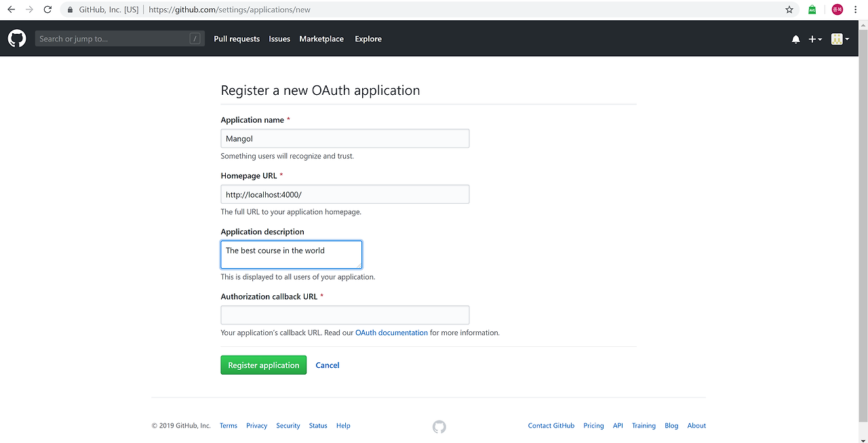
Task: Click the Authorization callback URL field
Action: 345,315
